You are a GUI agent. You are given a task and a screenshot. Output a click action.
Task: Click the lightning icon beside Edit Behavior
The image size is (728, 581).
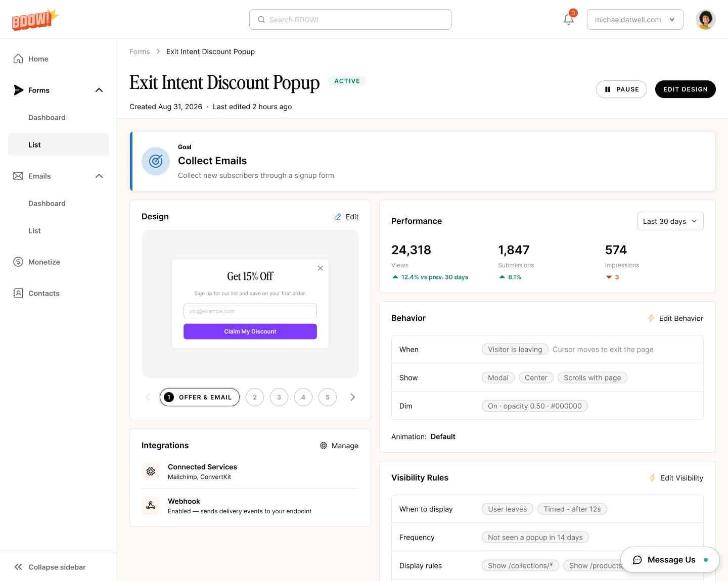[x=651, y=318]
